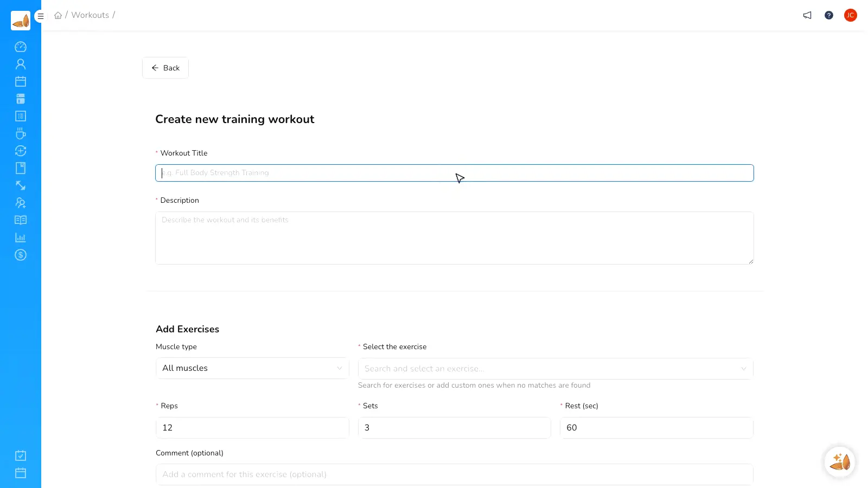
Task: Open the bar chart statistics icon
Action: tap(21, 237)
